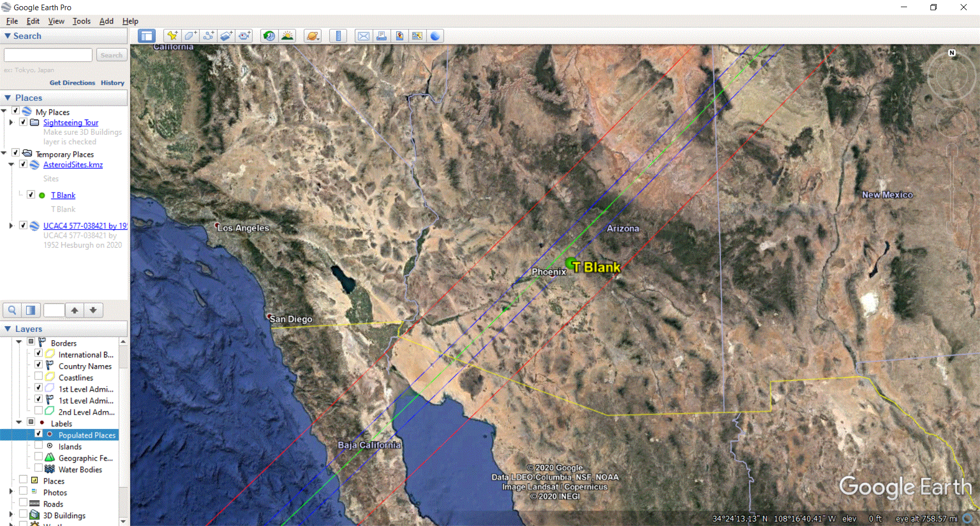Expand the UCAC4 577-038421 tree node

pyautogui.click(x=11, y=226)
